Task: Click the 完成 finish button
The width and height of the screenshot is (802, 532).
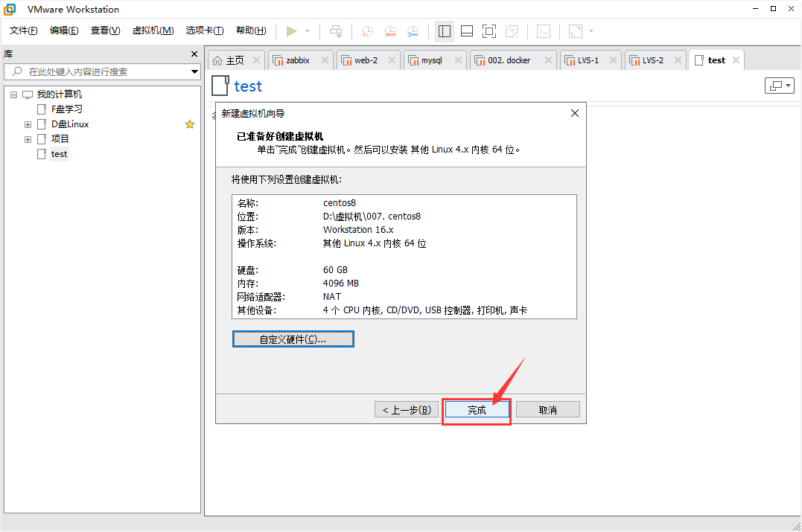Action: [x=477, y=410]
